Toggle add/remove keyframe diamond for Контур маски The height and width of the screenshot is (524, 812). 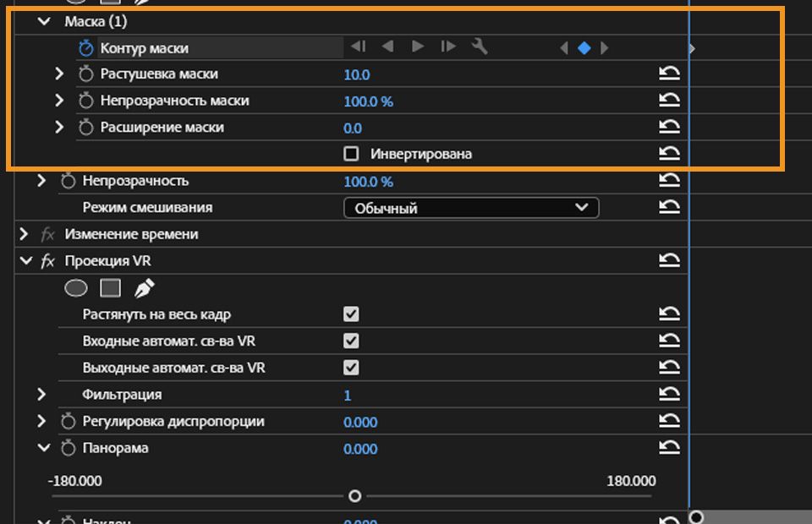[x=584, y=48]
